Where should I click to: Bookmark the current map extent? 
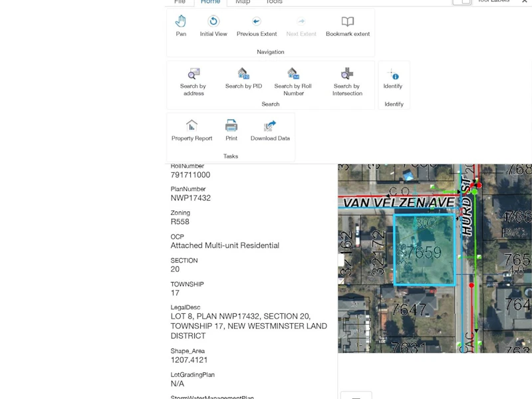tap(348, 25)
